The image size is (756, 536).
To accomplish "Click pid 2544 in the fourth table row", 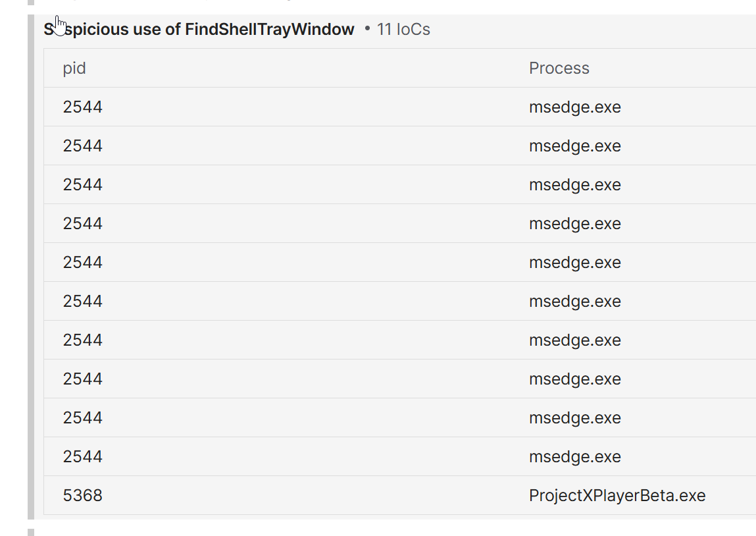I will (x=83, y=223).
